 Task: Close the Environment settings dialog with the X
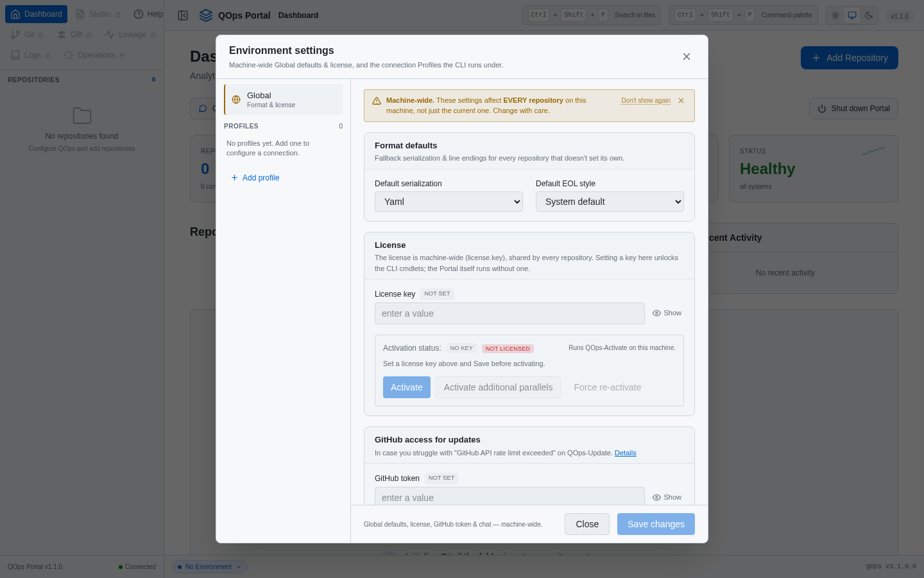click(x=687, y=57)
